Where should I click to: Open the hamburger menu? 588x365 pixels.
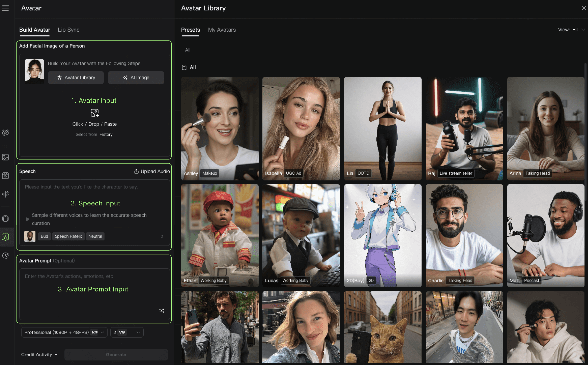[5, 8]
